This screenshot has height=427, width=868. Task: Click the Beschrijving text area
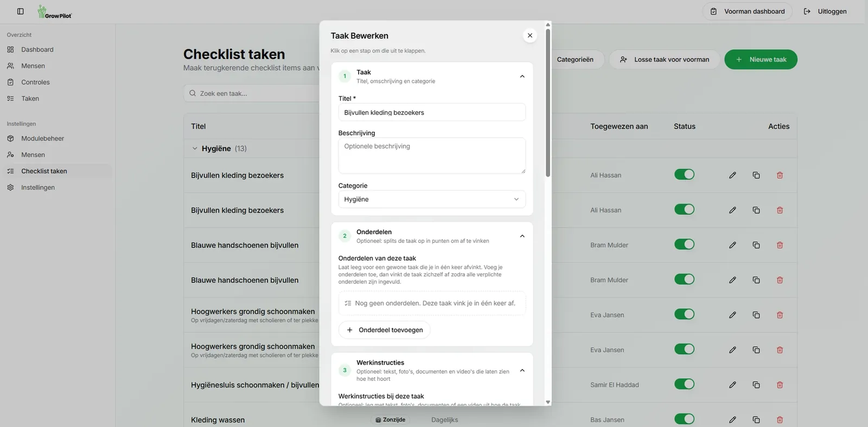[x=432, y=156]
